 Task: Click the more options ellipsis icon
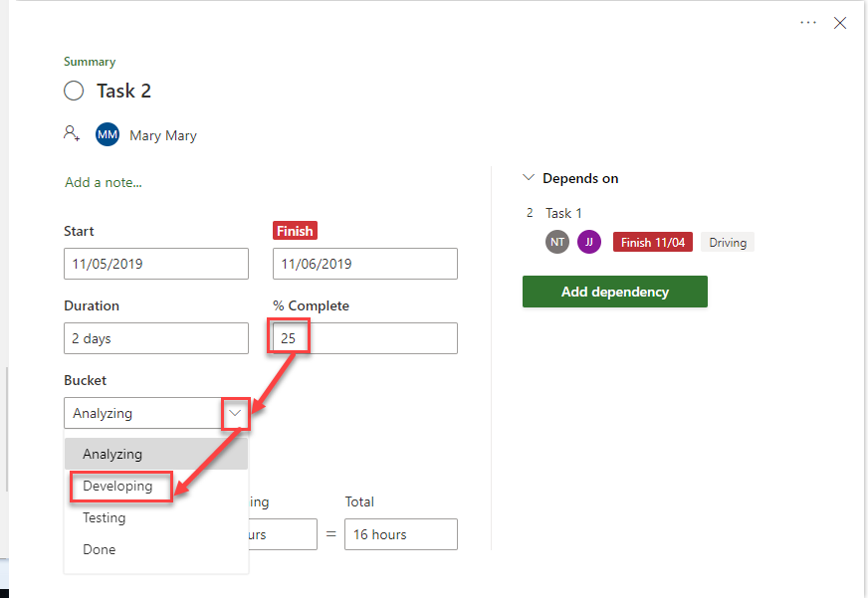coord(808,23)
